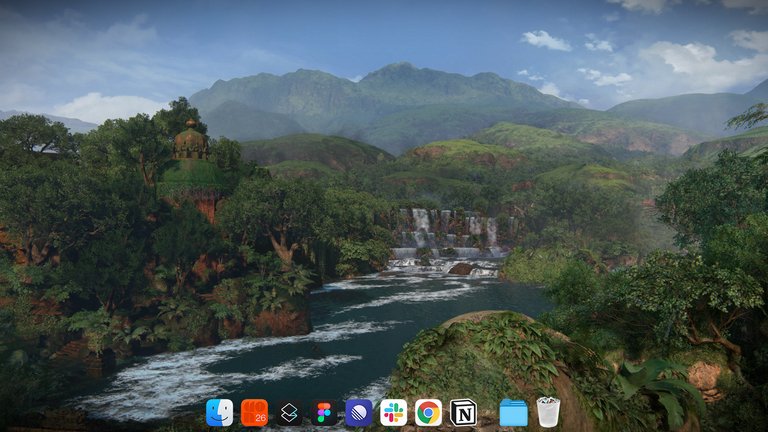The image size is (768, 432).
Task: Launch Google Chrome
Action: click(x=428, y=412)
